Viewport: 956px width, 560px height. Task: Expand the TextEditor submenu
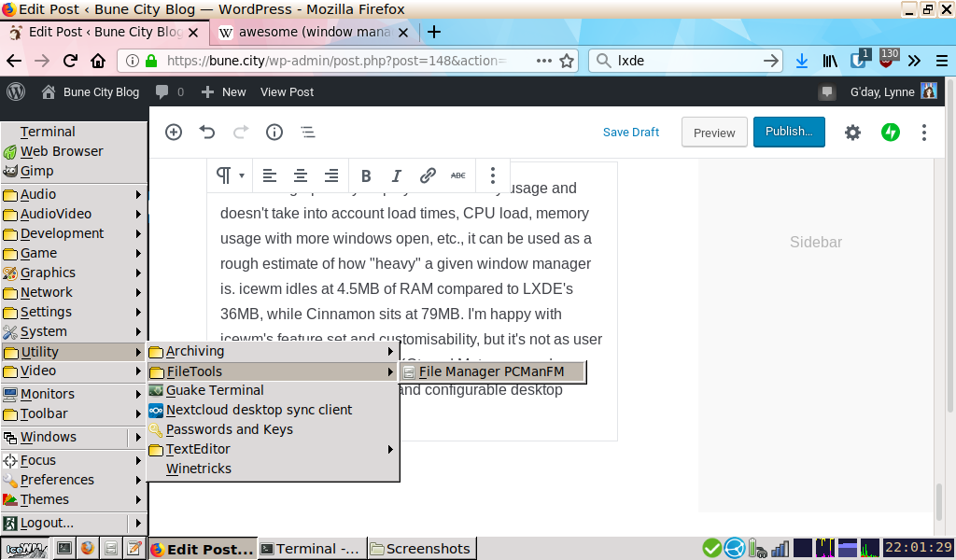pos(274,449)
